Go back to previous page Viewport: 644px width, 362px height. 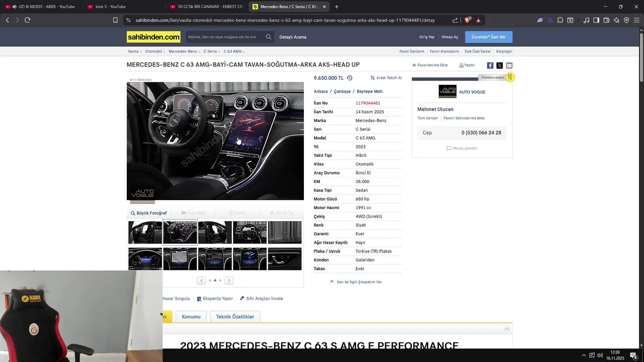pos(7,20)
